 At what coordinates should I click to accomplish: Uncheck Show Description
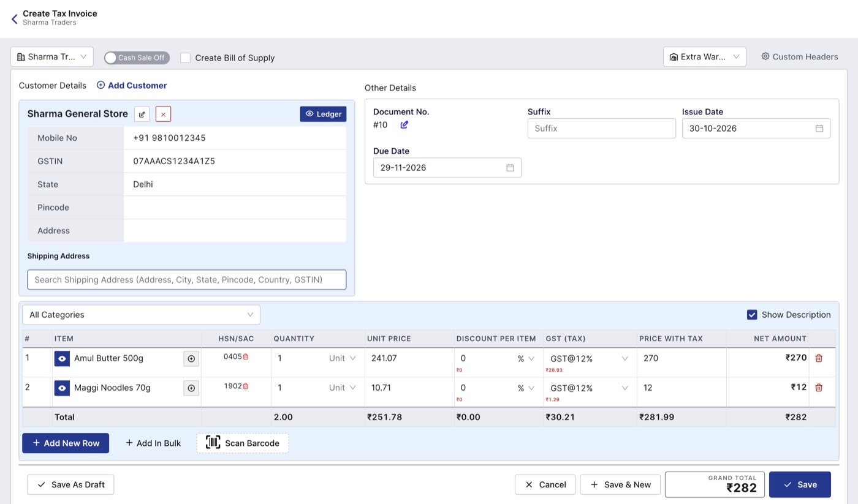[x=752, y=315]
